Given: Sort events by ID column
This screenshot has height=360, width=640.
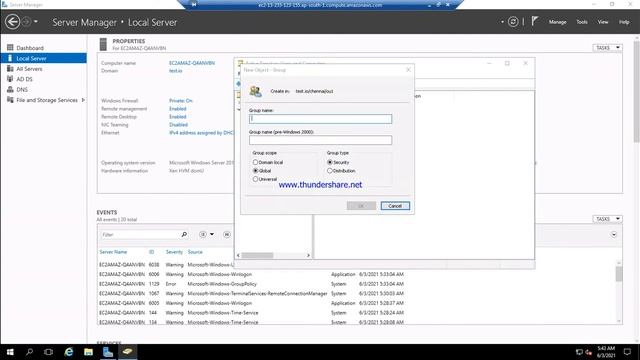Looking at the screenshot, I should coord(151,252).
